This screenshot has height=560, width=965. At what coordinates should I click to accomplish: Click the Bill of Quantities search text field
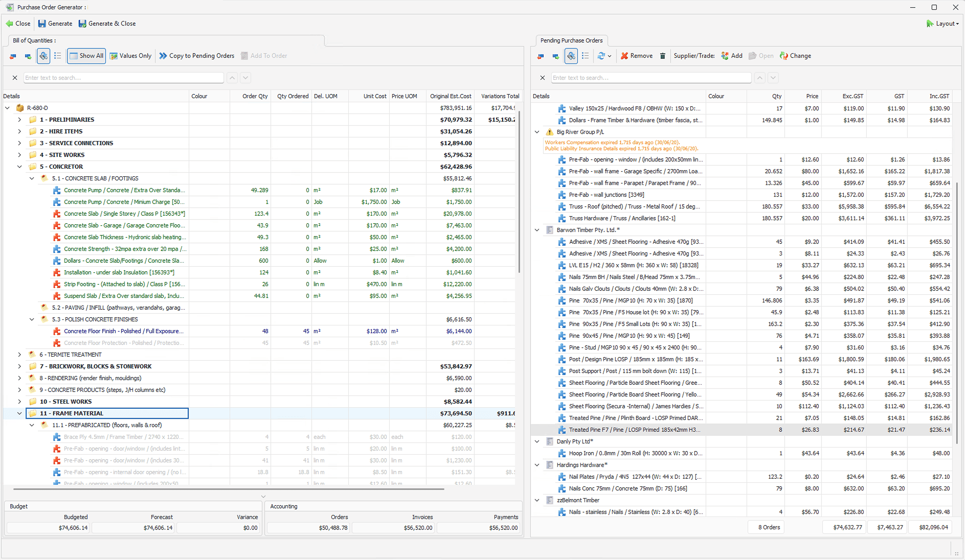click(123, 78)
